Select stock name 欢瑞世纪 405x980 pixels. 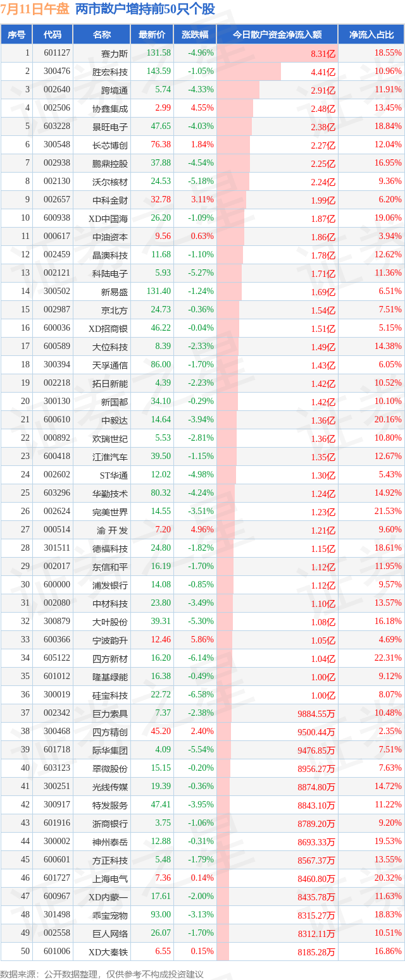110,439
